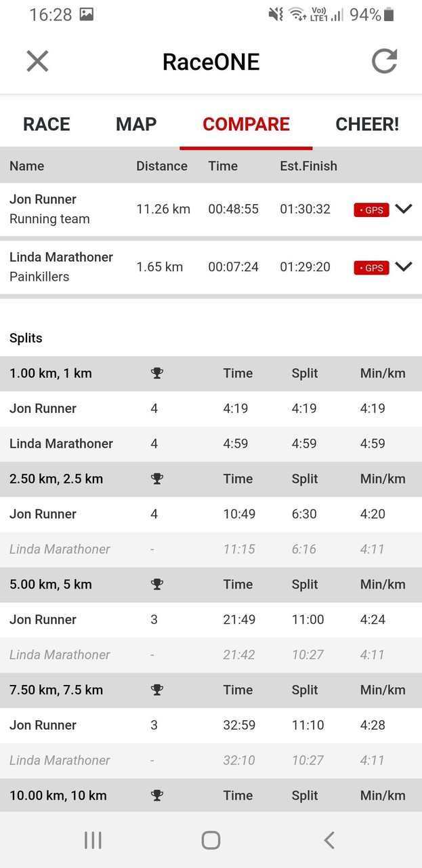Expand Jon Runner's details chevron

click(x=404, y=209)
